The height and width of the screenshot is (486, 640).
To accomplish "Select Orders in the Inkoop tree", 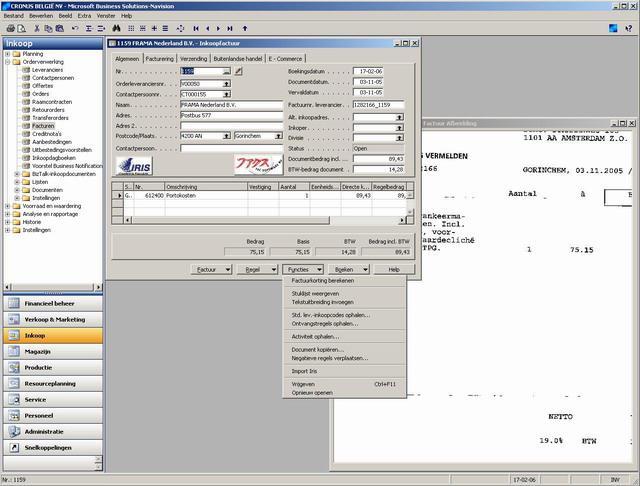I will pyautogui.click(x=40, y=94).
